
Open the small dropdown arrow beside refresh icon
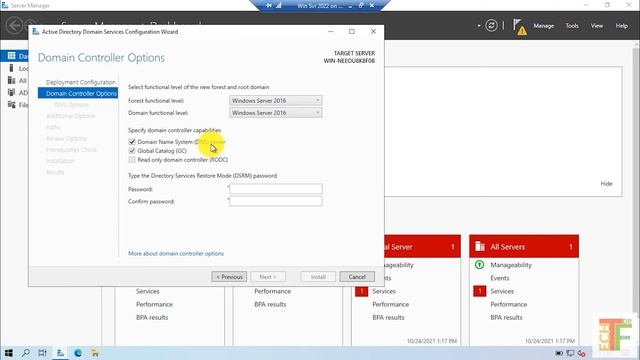tap(479, 26)
